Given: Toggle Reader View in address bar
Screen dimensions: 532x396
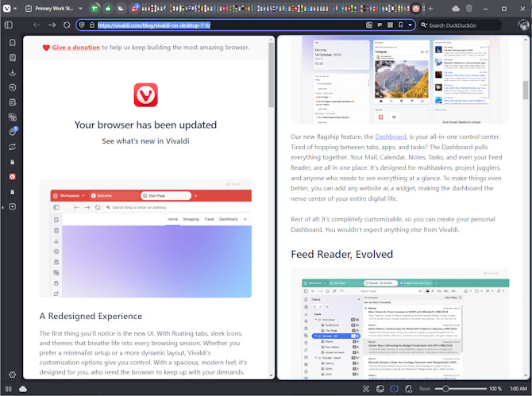Looking at the screenshot, I should point(369,25).
